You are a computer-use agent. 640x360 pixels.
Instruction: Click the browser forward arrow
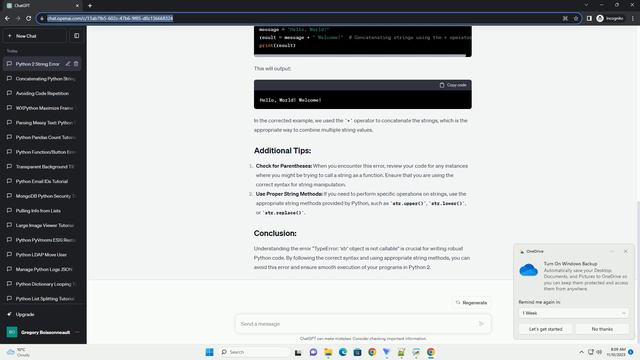[x=18, y=18]
